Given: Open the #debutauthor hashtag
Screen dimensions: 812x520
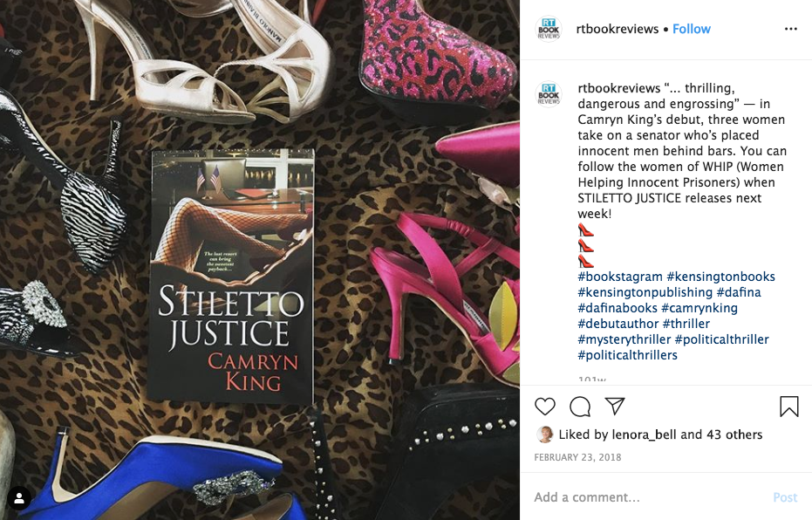Looking at the screenshot, I should point(618,324).
